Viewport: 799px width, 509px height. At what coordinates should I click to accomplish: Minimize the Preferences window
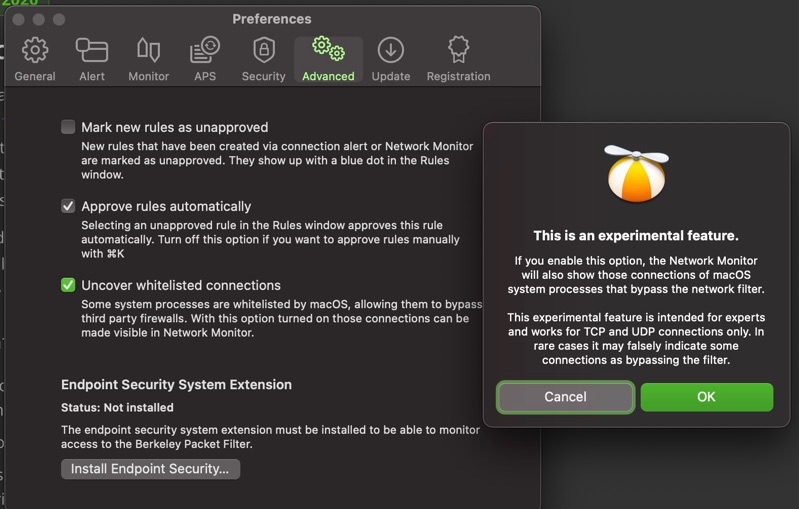[x=39, y=19]
